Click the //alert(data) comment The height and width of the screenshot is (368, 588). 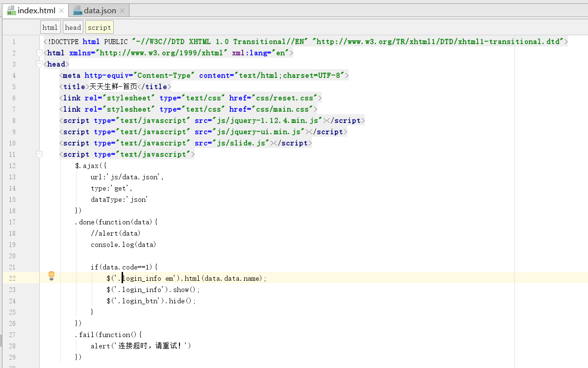(116, 233)
